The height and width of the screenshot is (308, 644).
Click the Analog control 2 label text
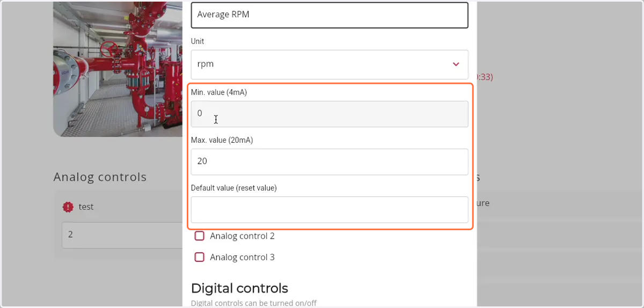tap(243, 236)
